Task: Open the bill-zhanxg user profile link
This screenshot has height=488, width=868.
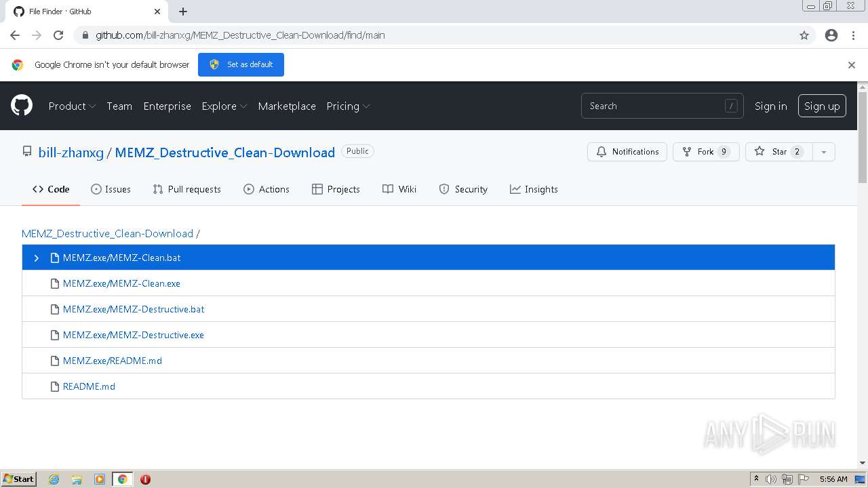Action: pos(71,152)
